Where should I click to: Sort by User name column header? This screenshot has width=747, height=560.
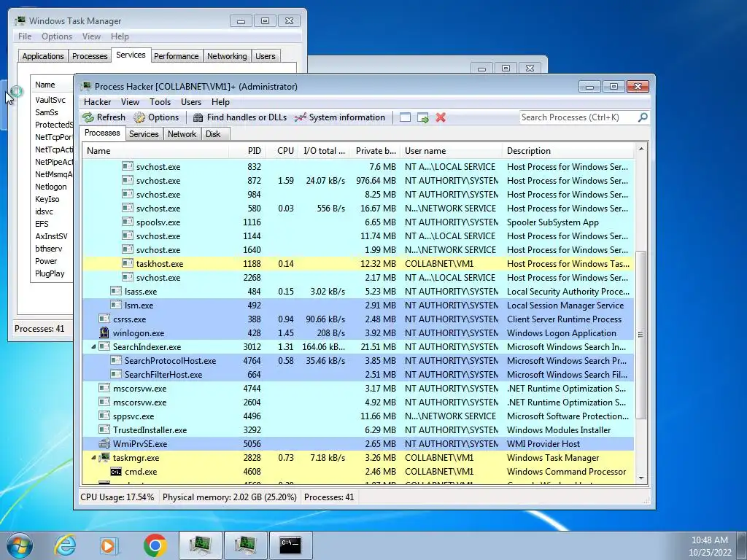(x=451, y=151)
